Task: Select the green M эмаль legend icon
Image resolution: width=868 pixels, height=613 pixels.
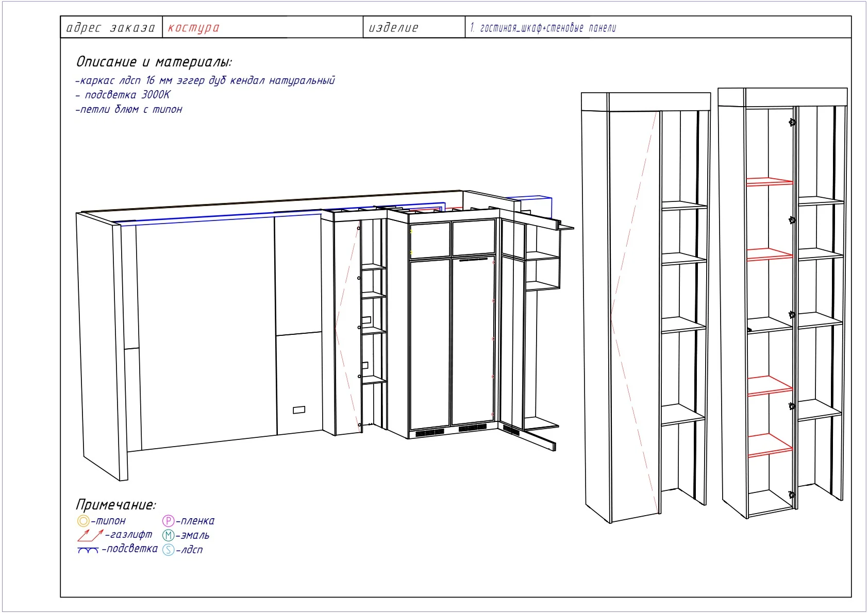Action: (x=169, y=535)
